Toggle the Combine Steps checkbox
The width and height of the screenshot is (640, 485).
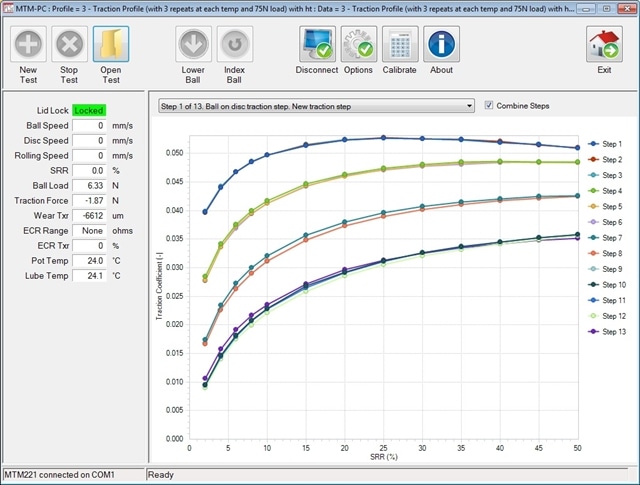pyautogui.click(x=489, y=105)
